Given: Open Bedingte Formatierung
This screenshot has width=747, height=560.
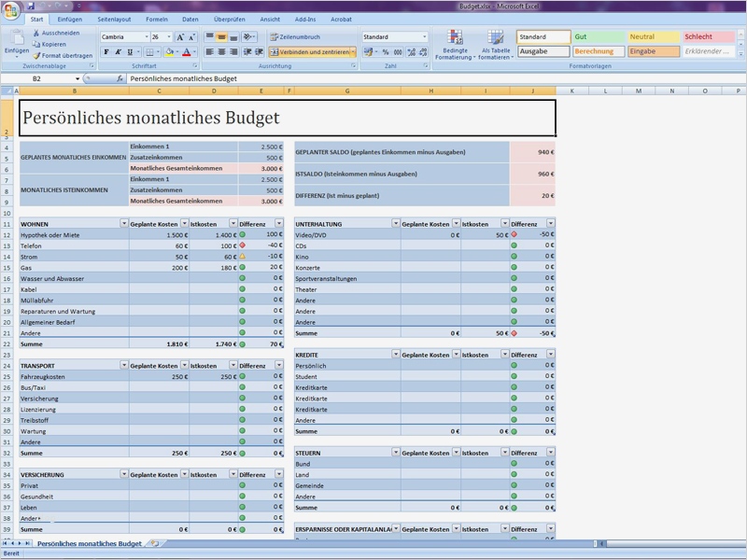Looking at the screenshot, I should 455,45.
